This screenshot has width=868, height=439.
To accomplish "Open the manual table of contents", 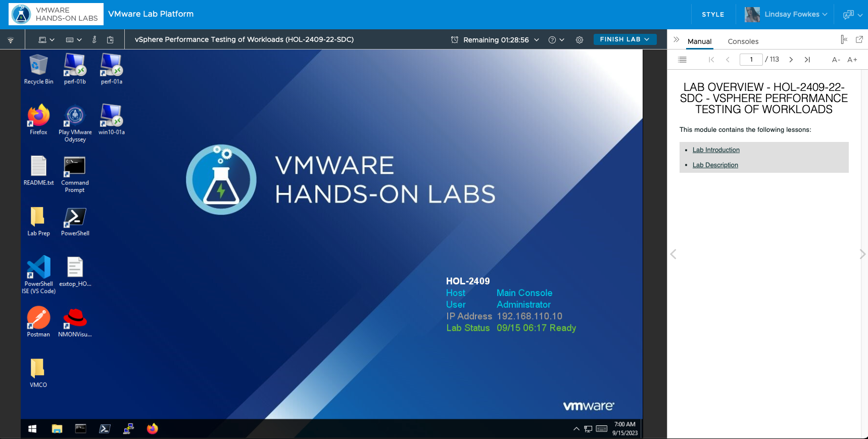I will coord(682,60).
